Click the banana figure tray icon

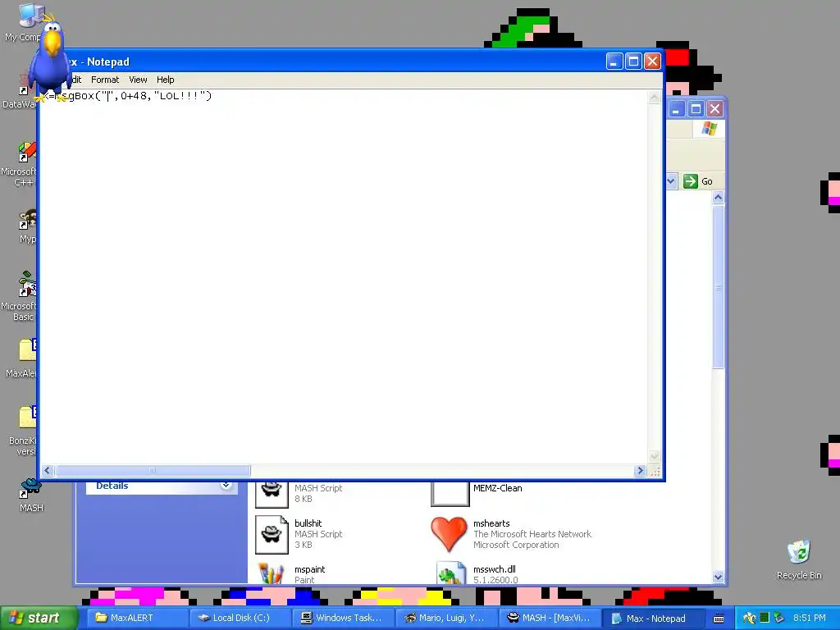[749, 619]
